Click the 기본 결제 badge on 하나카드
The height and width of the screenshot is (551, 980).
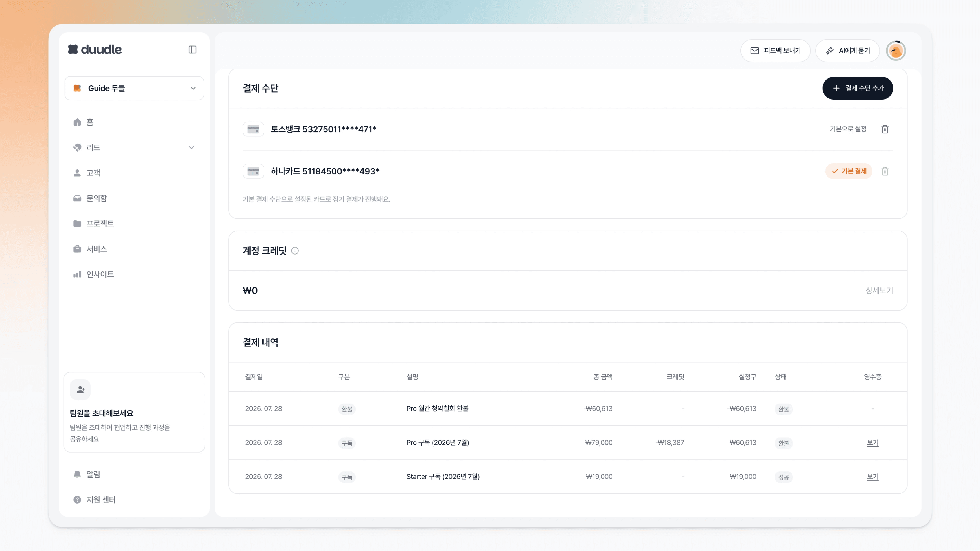[849, 171]
